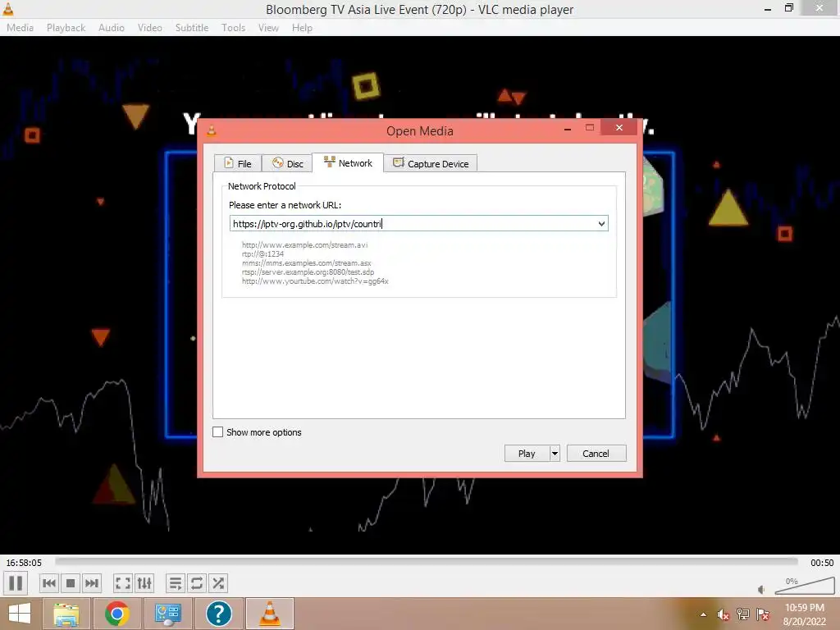Click example URL rtsp://server.example.org:8080/test.sdp
The width and height of the screenshot is (840, 630).
pos(308,272)
